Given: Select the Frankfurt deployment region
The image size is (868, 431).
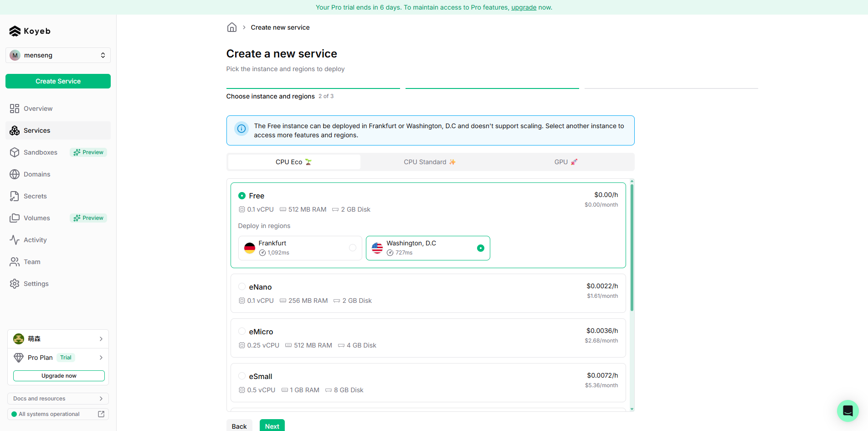Looking at the screenshot, I should [300, 248].
